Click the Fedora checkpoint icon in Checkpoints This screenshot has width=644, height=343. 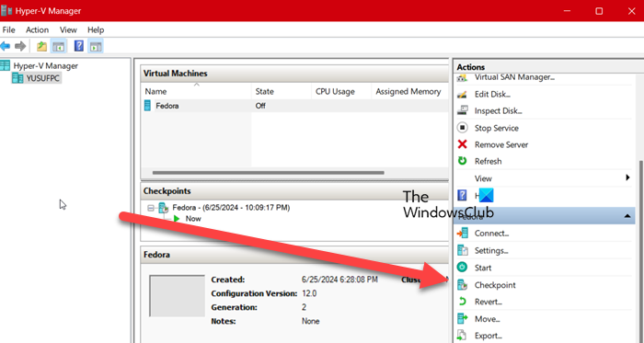click(x=164, y=208)
